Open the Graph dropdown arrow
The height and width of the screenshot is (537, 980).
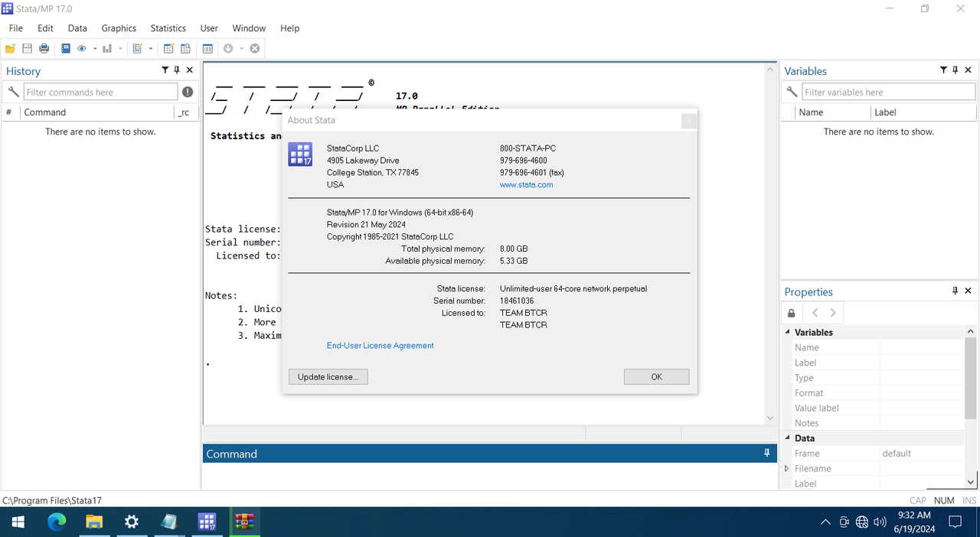pos(120,49)
